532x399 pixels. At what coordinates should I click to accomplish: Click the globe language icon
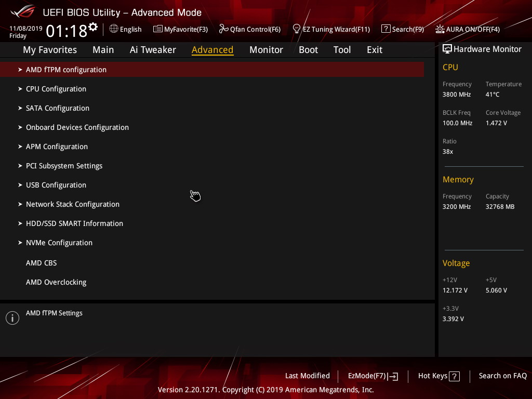pyautogui.click(x=114, y=29)
